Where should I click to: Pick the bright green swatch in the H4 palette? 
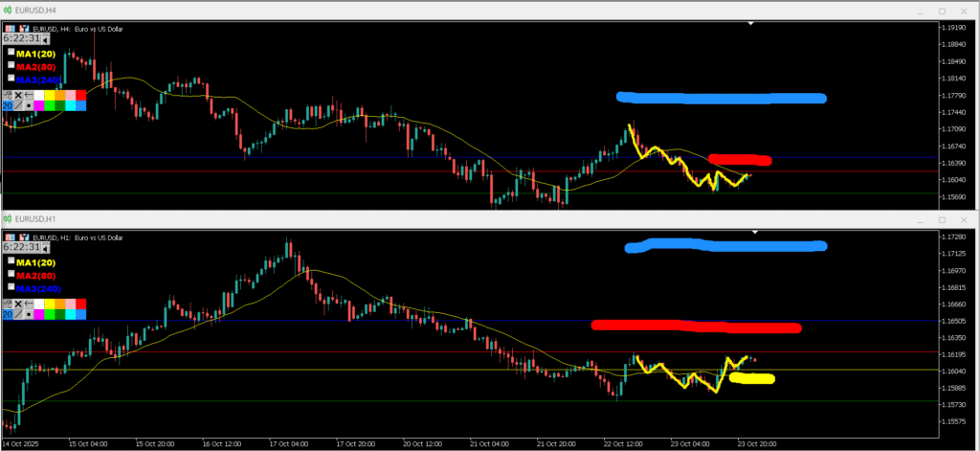[x=50, y=105]
